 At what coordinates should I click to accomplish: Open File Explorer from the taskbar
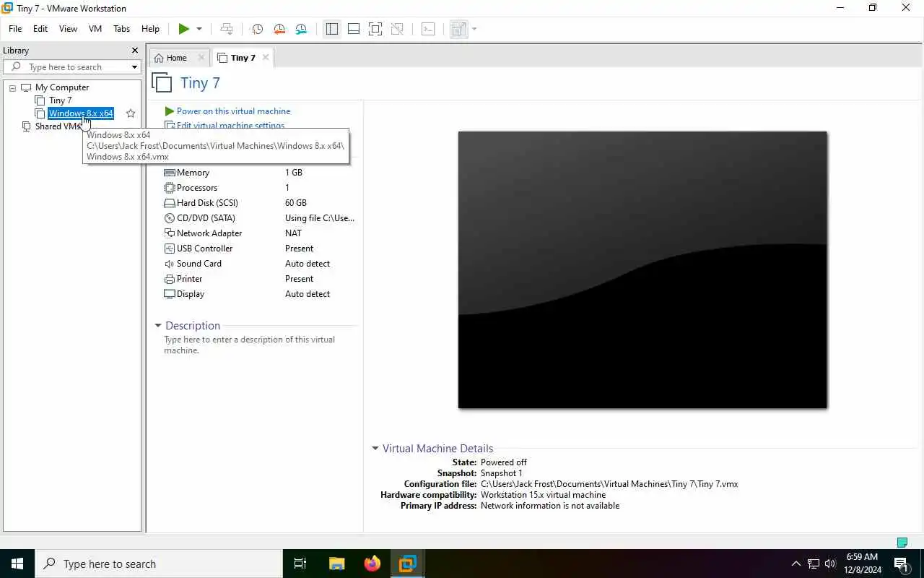click(336, 564)
